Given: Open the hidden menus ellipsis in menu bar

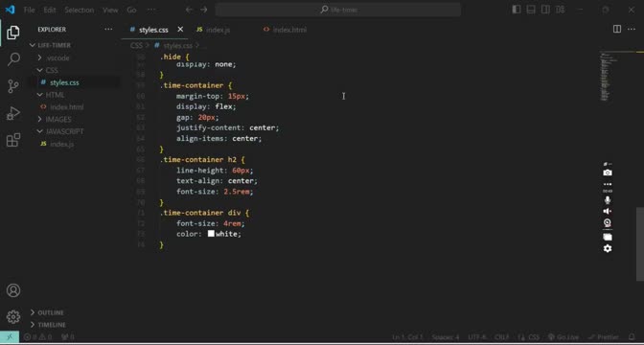Looking at the screenshot, I should click(151, 10).
